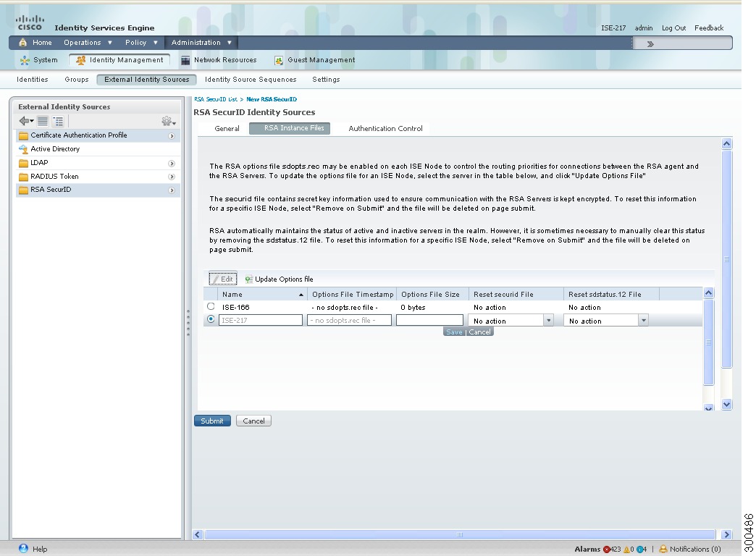756x556 pixels.
Task: Click the Options File Size input field
Action: pyautogui.click(x=429, y=320)
